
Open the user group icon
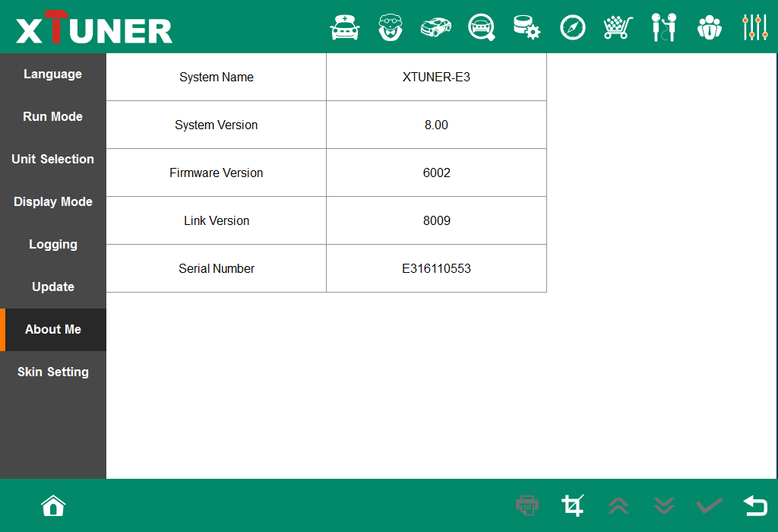[x=710, y=27]
